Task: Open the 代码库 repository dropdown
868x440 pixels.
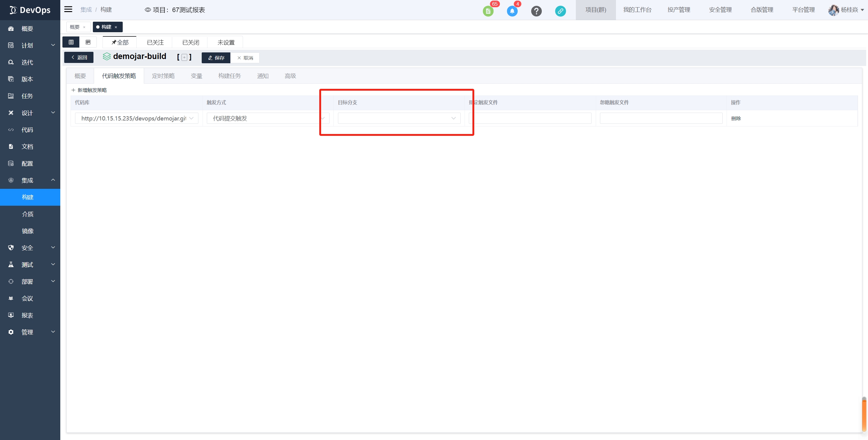Action: 137,118
